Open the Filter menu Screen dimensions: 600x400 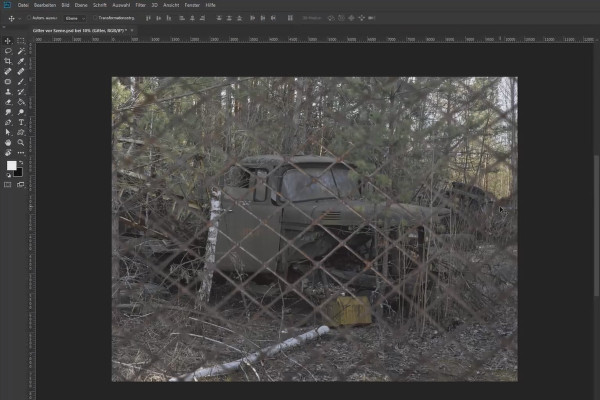pos(140,5)
